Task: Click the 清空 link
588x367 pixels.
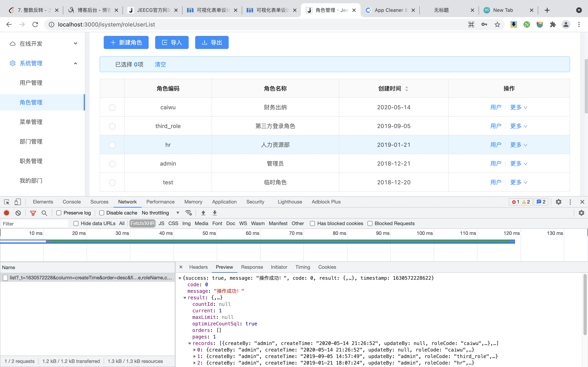Action: 160,64
